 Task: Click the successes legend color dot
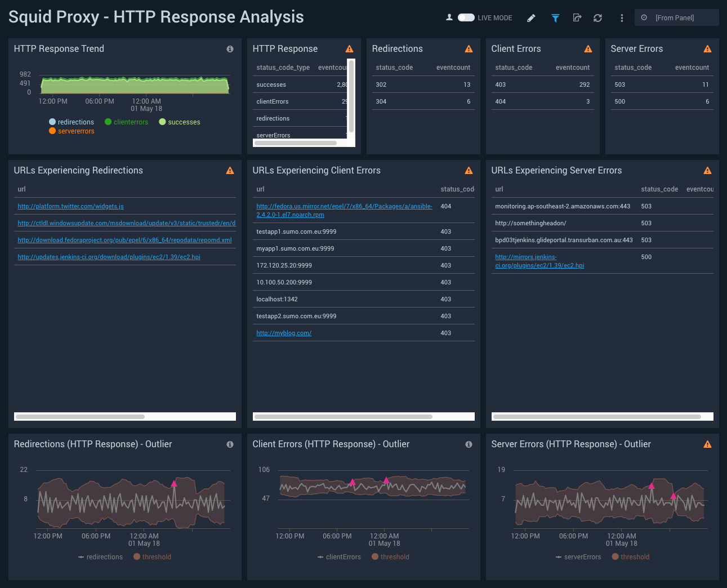coord(162,122)
